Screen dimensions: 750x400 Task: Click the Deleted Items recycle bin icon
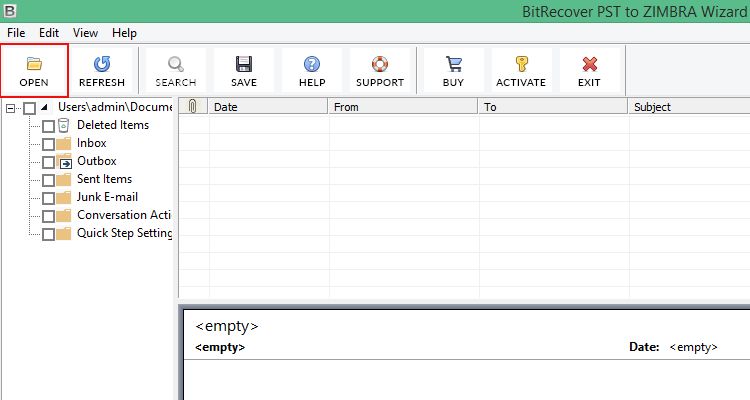pos(63,125)
